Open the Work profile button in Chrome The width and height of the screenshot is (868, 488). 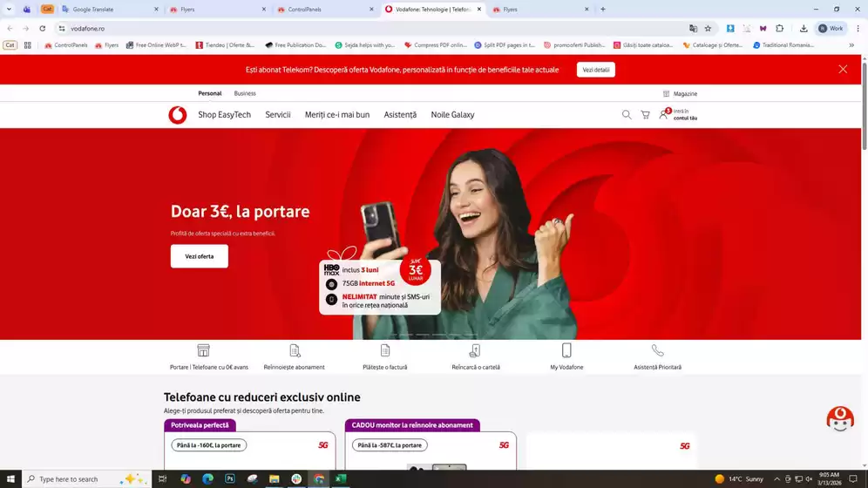click(831, 28)
